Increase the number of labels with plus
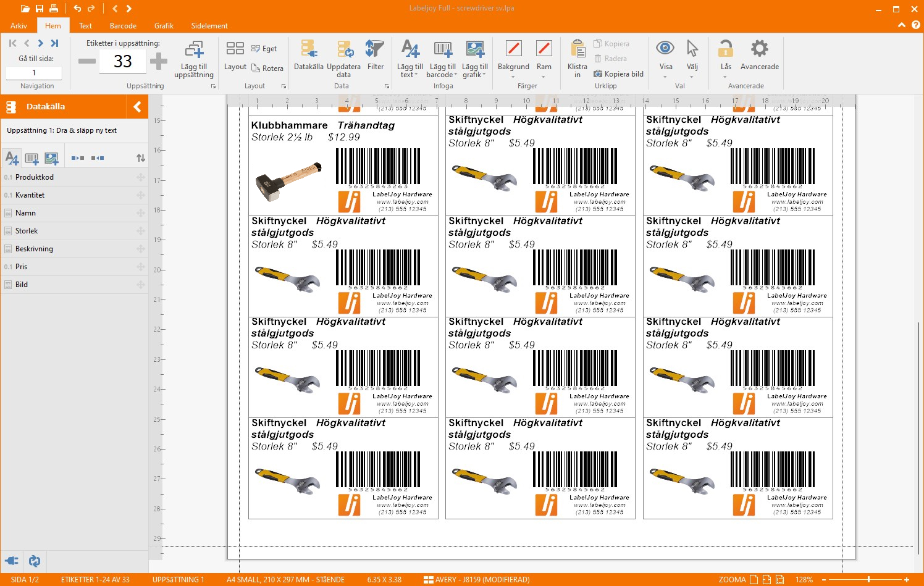Screen dimensions: 924x586 (159, 61)
